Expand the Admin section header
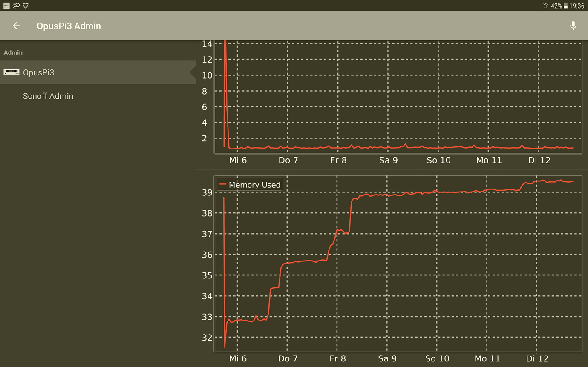This screenshot has width=588, height=367. coord(13,52)
